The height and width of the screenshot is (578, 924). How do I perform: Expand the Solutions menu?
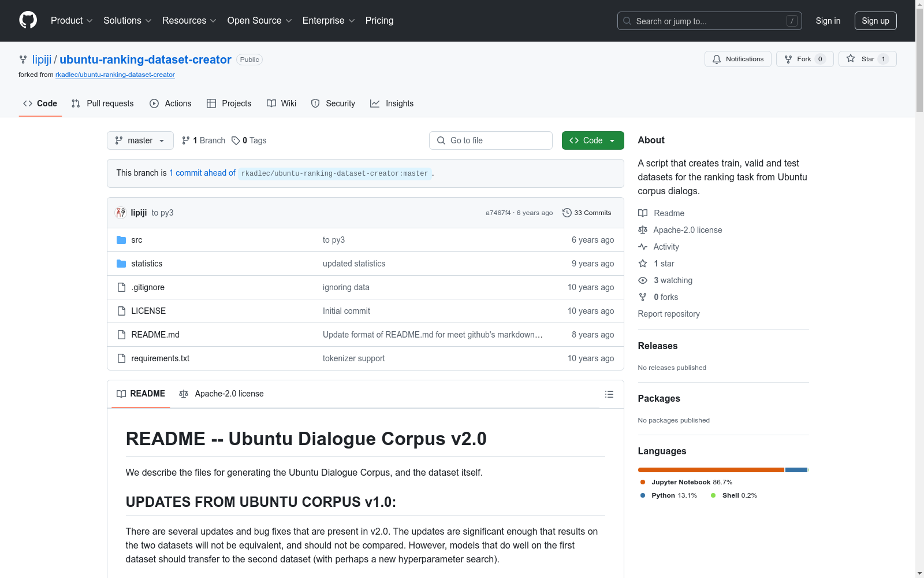tap(128, 21)
